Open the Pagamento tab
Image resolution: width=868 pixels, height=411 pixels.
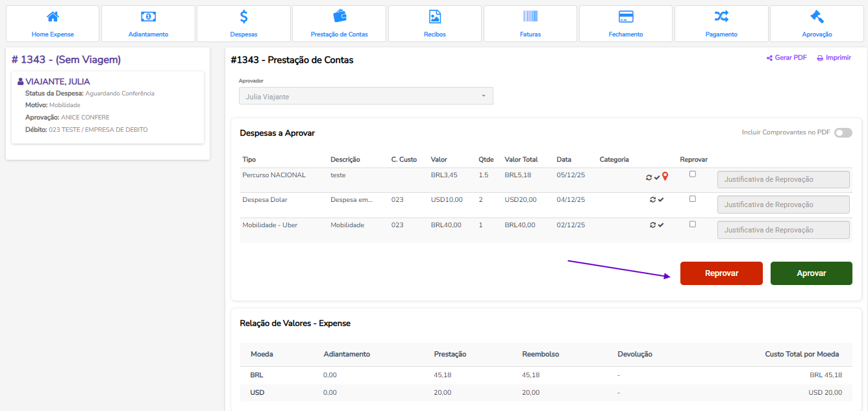click(x=721, y=23)
